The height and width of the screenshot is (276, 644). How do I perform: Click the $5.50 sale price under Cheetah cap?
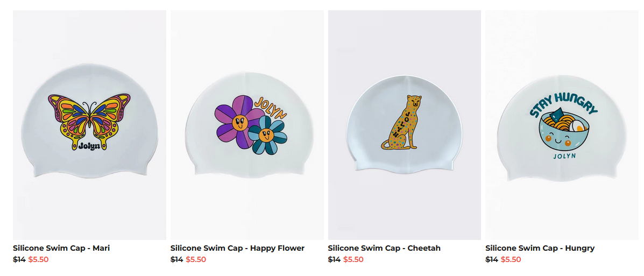(x=353, y=259)
